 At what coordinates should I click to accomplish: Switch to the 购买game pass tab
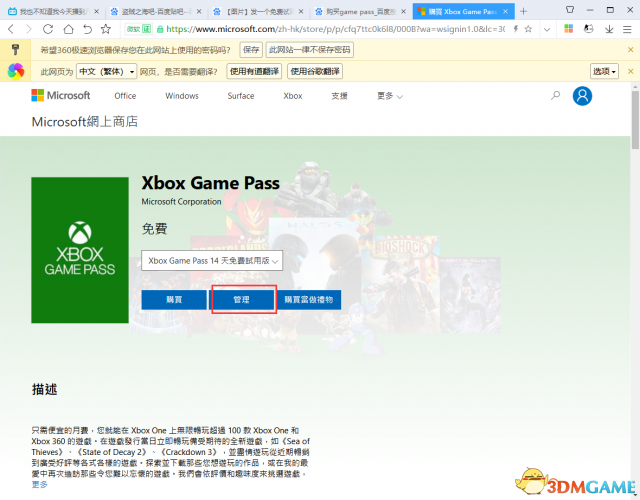[x=360, y=11]
